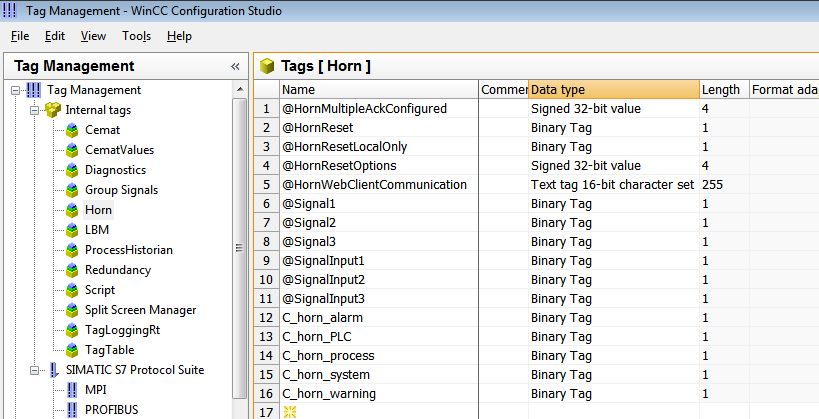Click the @HornResetLocalOnly tag name
Viewport: 819px width, 419px height.
[x=344, y=147]
